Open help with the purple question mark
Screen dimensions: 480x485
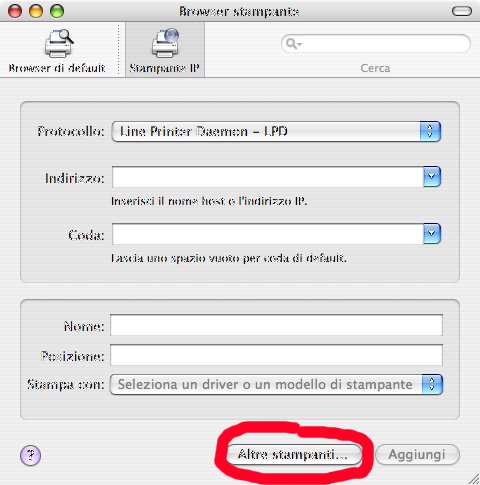pos(30,455)
